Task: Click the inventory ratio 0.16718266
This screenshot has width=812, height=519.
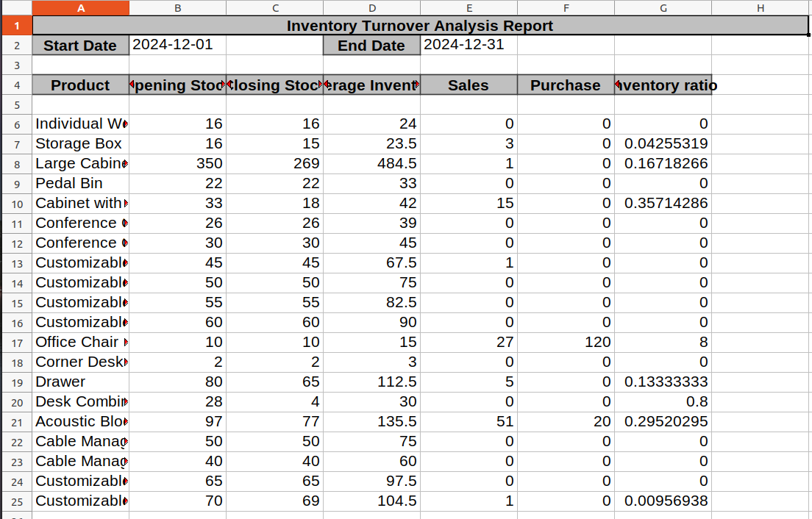Action: (x=663, y=163)
